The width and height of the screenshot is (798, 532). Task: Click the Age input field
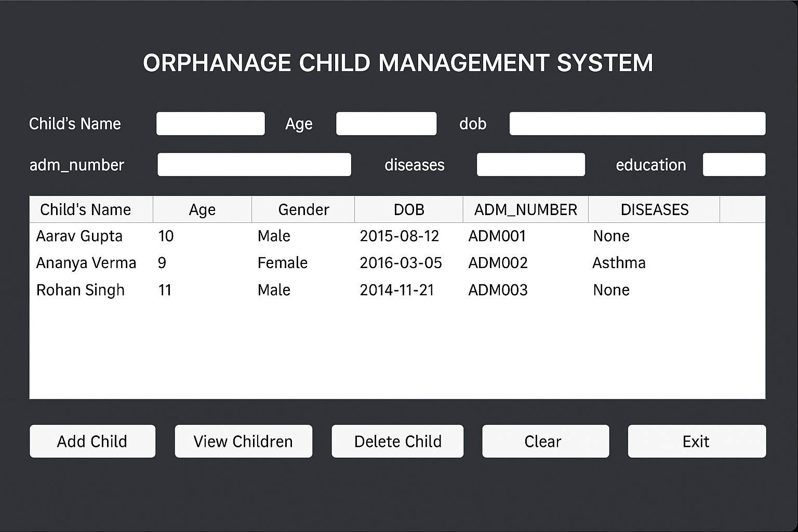[x=386, y=124]
